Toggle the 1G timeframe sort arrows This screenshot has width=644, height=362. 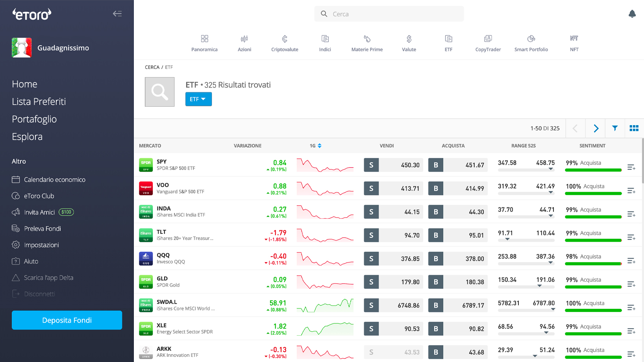pos(320,146)
